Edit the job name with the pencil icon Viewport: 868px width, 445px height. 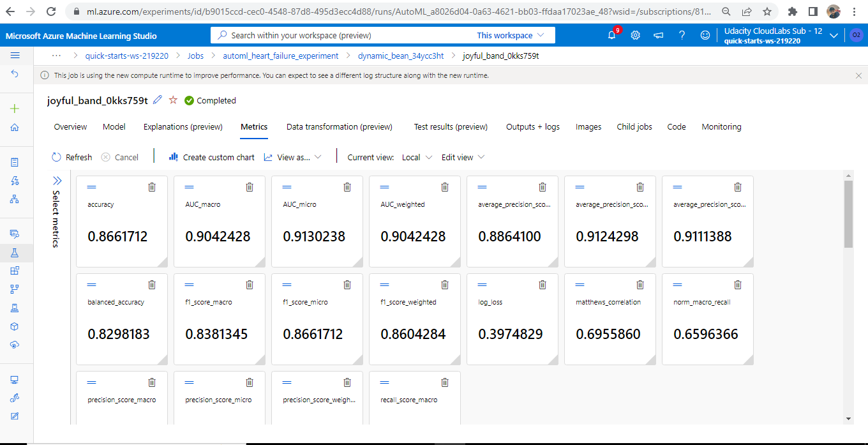coord(156,100)
